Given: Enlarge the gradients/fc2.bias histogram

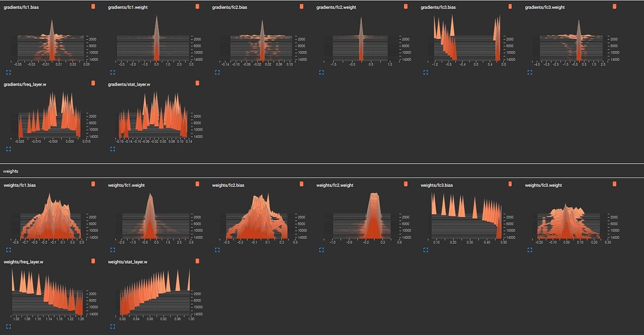Looking at the screenshot, I should (217, 72).
